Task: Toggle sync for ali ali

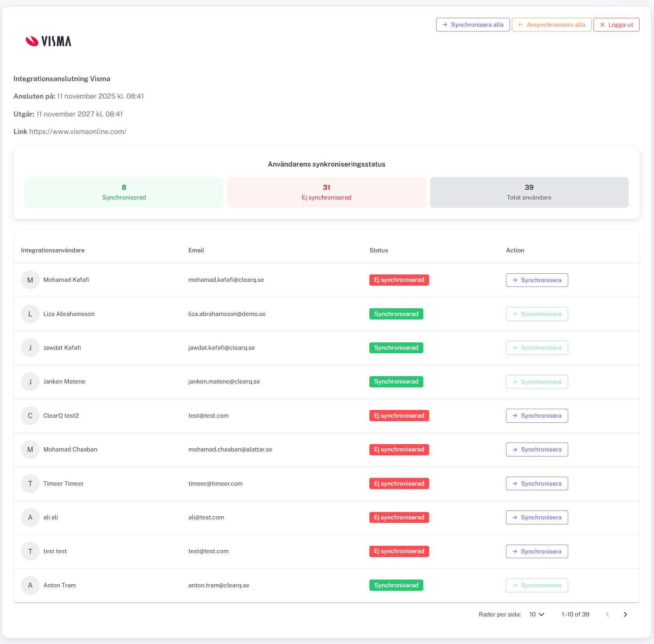Action: click(537, 517)
